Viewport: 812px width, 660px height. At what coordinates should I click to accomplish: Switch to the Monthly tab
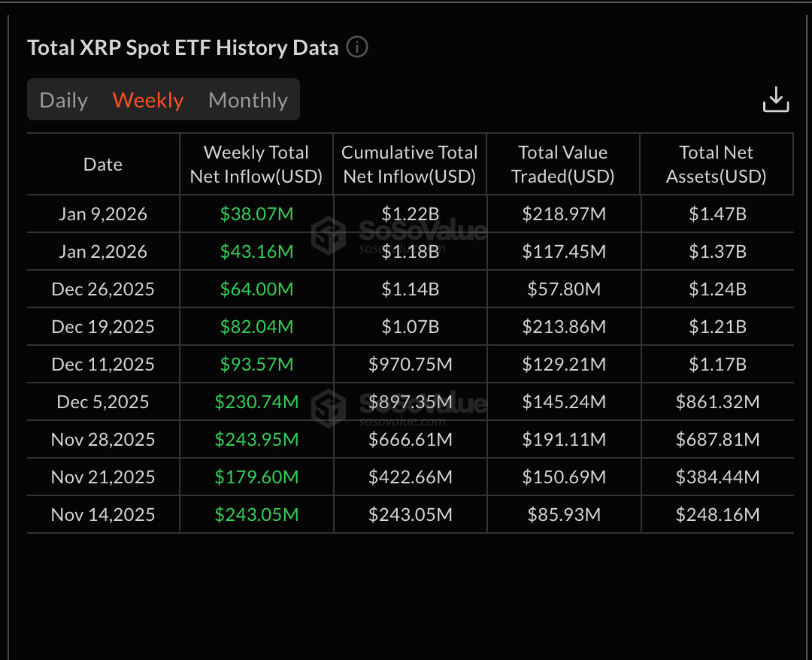point(248,99)
